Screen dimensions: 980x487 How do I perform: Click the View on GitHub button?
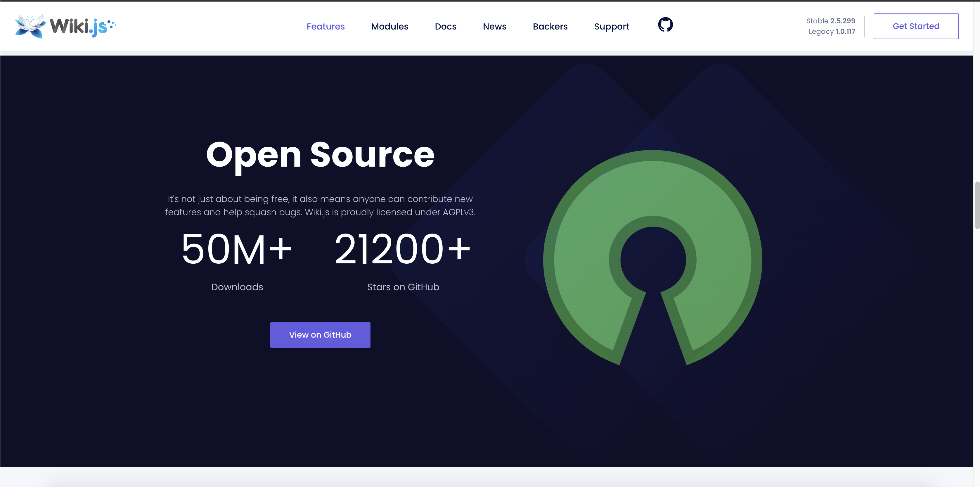[x=320, y=335]
